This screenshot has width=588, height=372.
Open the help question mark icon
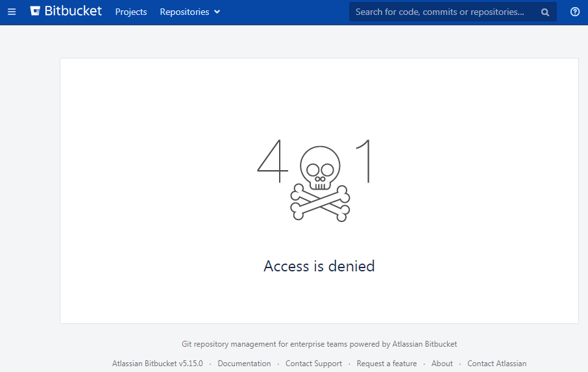[x=575, y=12]
